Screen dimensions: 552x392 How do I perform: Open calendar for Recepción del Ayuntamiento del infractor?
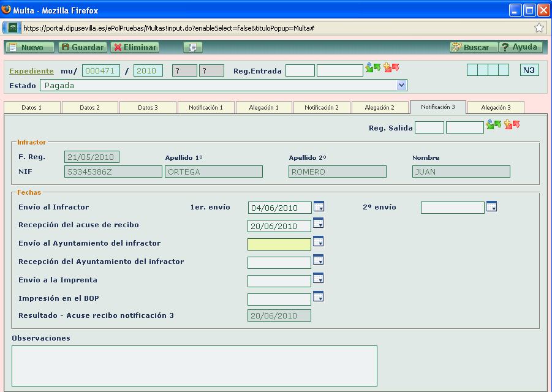point(319,260)
